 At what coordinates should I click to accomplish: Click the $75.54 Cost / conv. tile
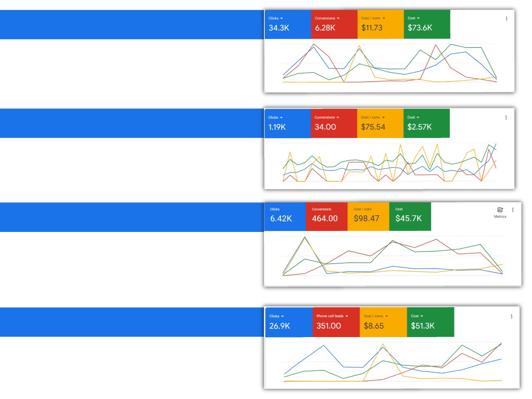[380, 123]
